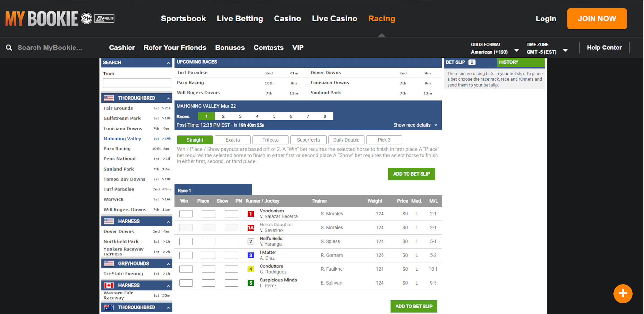Open the Bonuses page
Image resolution: width=644 pixels, height=314 pixels.
click(x=230, y=48)
